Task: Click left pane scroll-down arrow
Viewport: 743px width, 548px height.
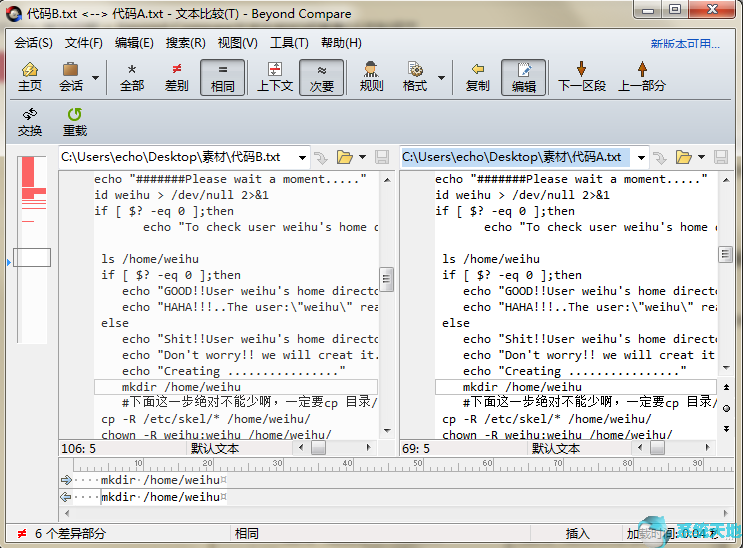Action: [x=387, y=430]
